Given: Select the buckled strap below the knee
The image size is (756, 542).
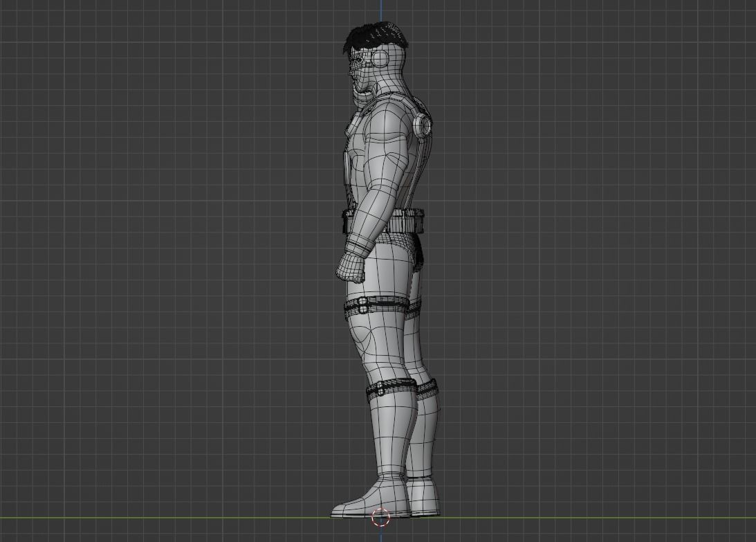Looking at the screenshot, I should pyautogui.click(x=391, y=388).
